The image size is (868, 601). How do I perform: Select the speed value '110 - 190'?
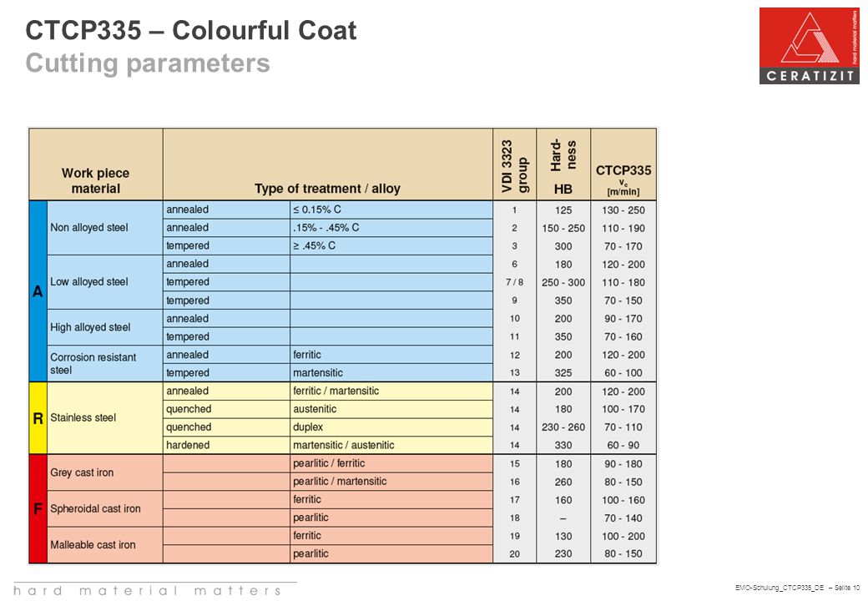pos(623,228)
